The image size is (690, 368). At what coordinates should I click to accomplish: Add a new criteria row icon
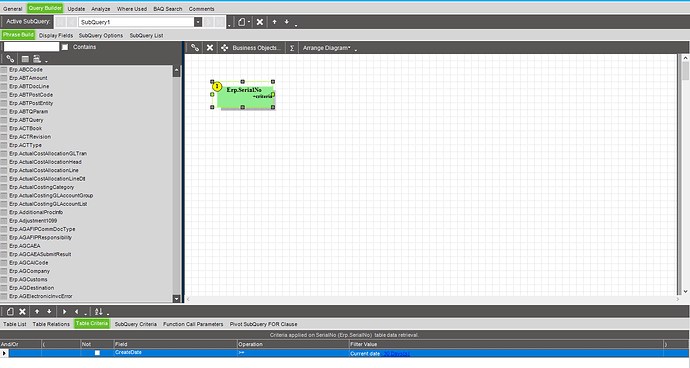(x=10, y=311)
